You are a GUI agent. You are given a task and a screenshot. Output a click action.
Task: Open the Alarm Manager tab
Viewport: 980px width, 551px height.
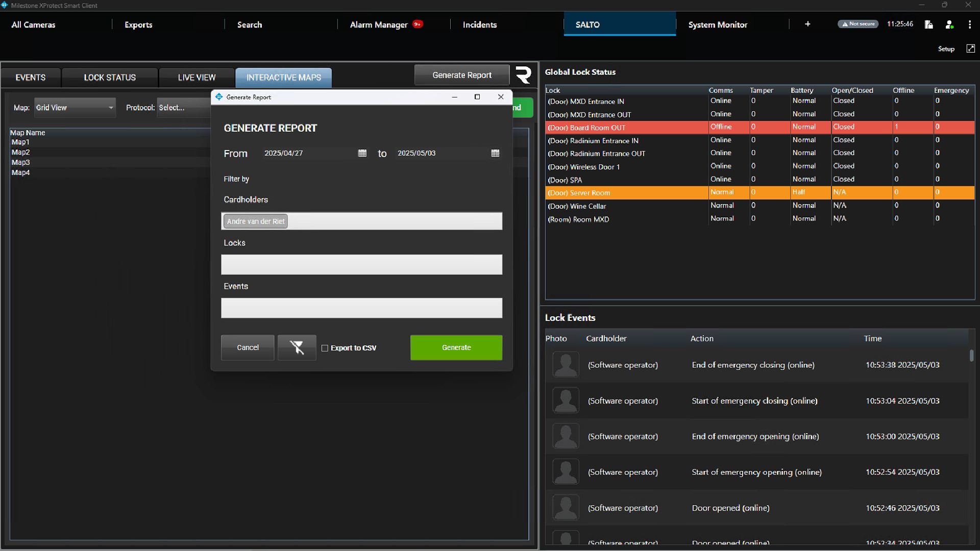click(379, 24)
